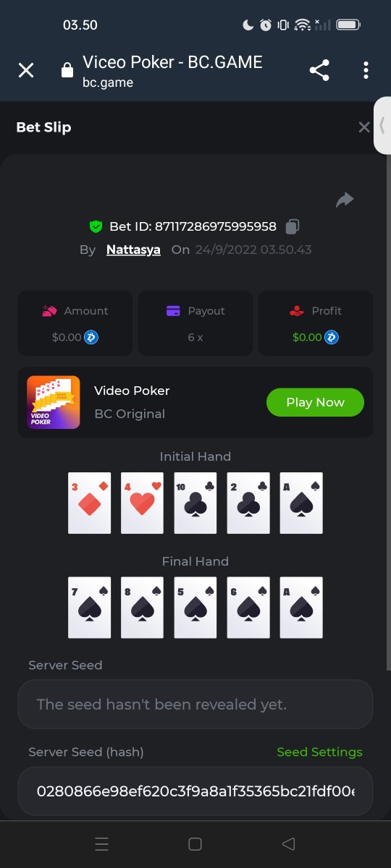
Task: Open Seed Settings link
Action: 319,752
